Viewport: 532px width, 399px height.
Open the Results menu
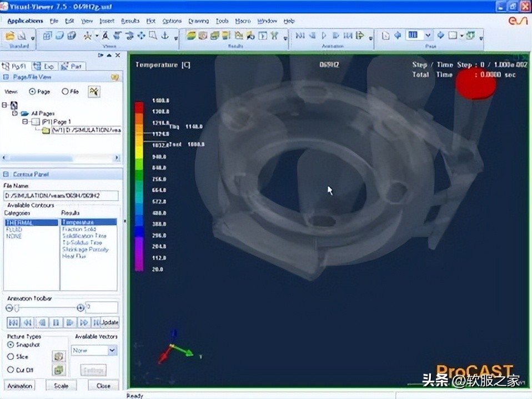pos(130,21)
